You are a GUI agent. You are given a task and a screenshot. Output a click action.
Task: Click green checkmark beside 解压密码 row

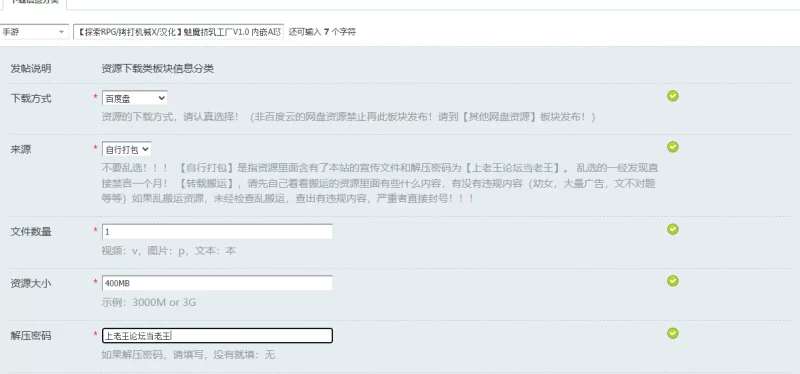pos(672,333)
